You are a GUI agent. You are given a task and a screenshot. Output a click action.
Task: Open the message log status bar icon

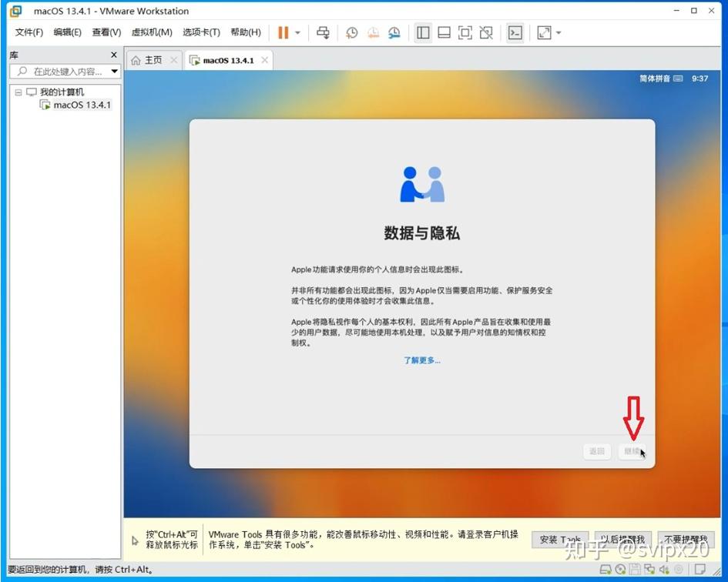pos(699,570)
